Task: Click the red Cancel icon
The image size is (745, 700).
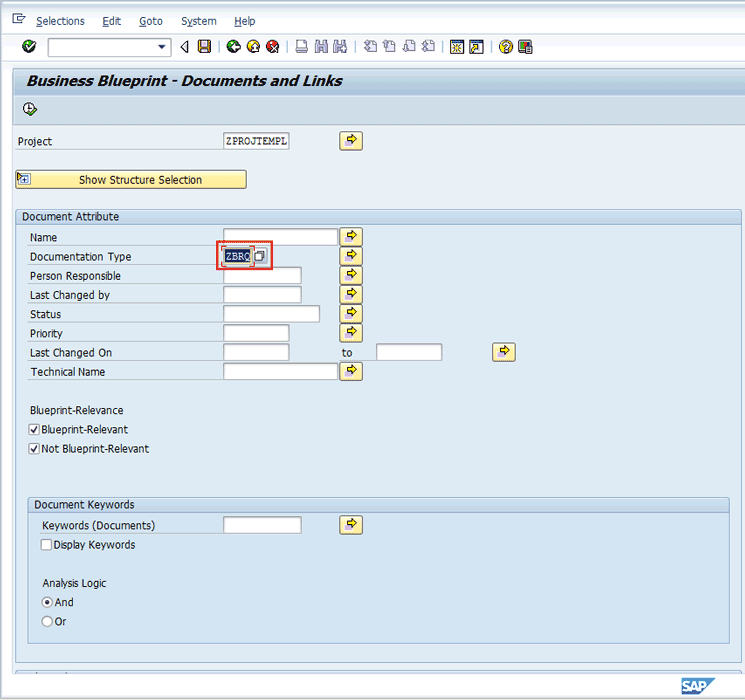Action: [273, 47]
